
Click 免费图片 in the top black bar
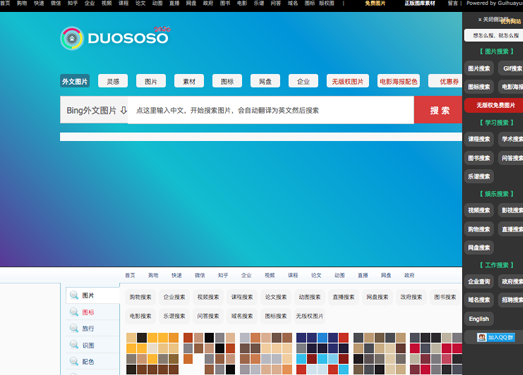(375, 3)
